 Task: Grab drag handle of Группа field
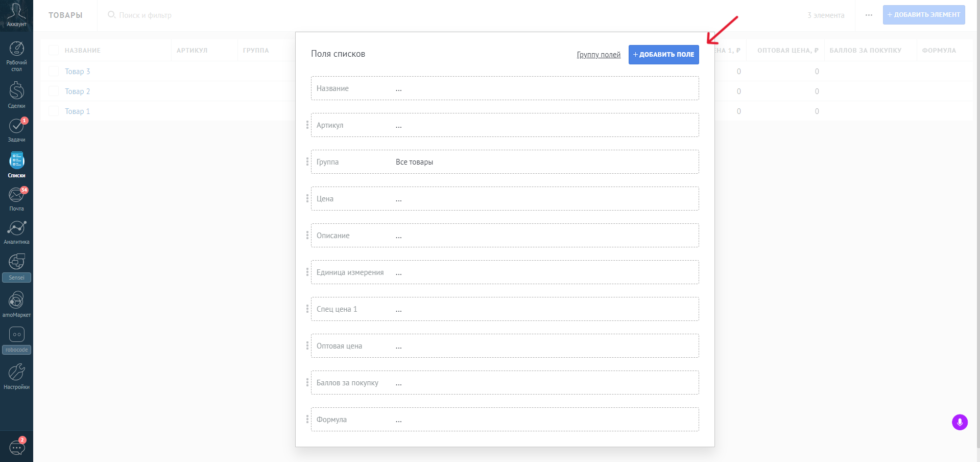307,161
